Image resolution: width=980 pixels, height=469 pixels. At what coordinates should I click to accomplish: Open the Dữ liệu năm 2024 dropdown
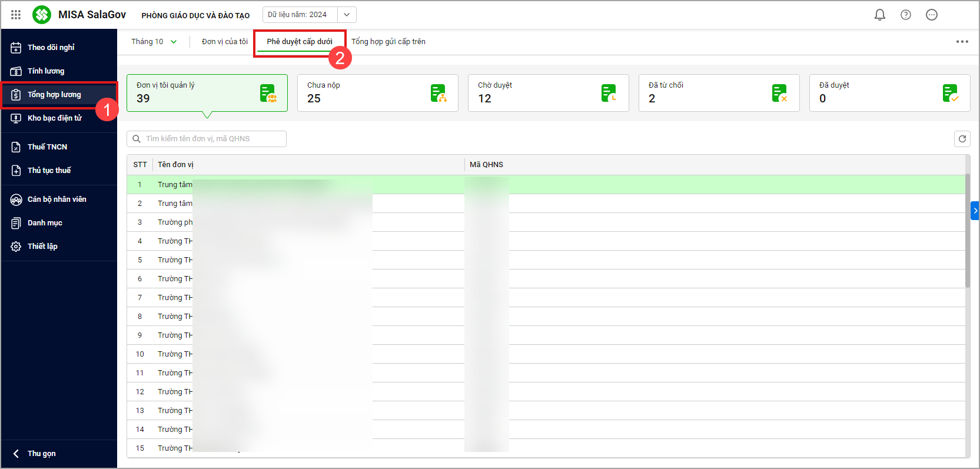coord(309,15)
